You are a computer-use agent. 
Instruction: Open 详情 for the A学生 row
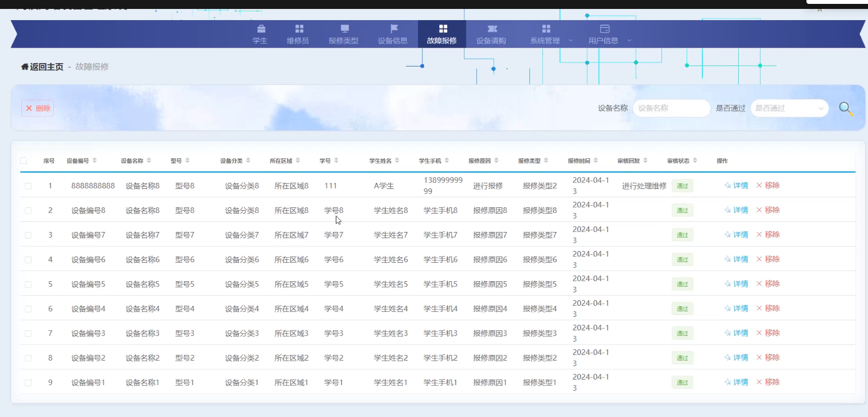pos(736,186)
